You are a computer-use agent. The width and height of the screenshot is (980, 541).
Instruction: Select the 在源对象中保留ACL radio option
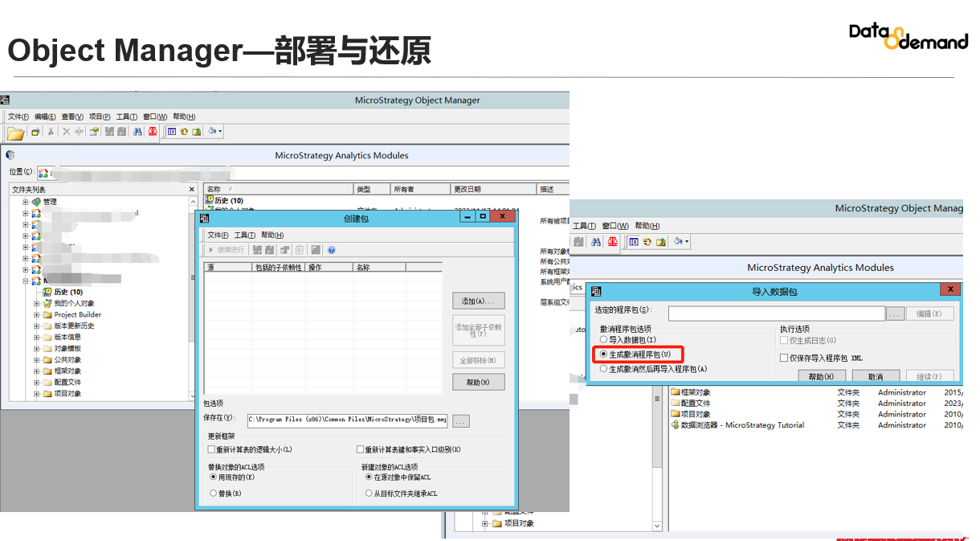coord(369,477)
